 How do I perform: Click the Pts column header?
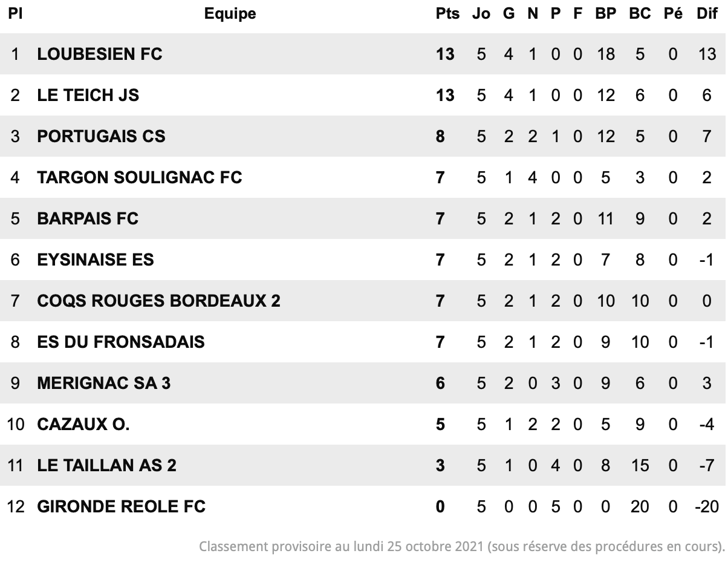click(x=447, y=14)
